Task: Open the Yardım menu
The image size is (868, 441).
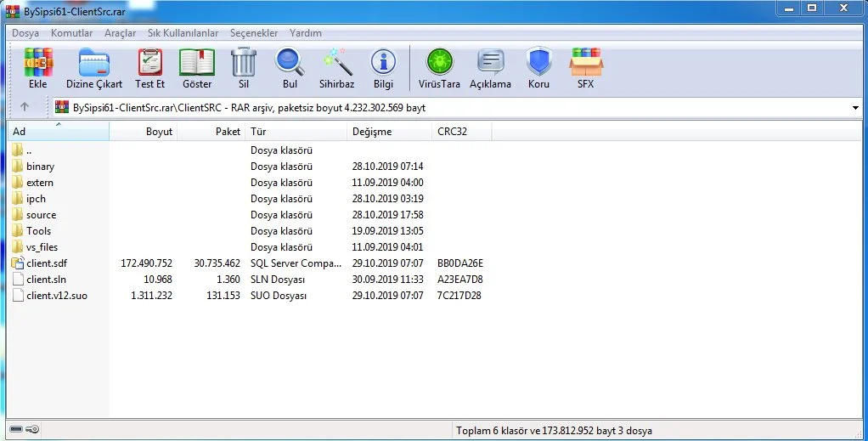Action: 306,33
